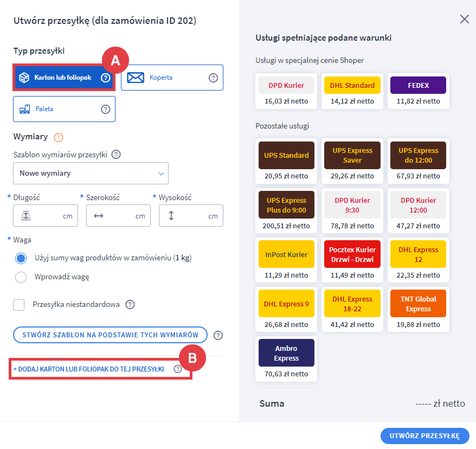This screenshot has height=449, width=476.
Task: Click help icon on Karton lub foliopak
Action: tap(105, 78)
